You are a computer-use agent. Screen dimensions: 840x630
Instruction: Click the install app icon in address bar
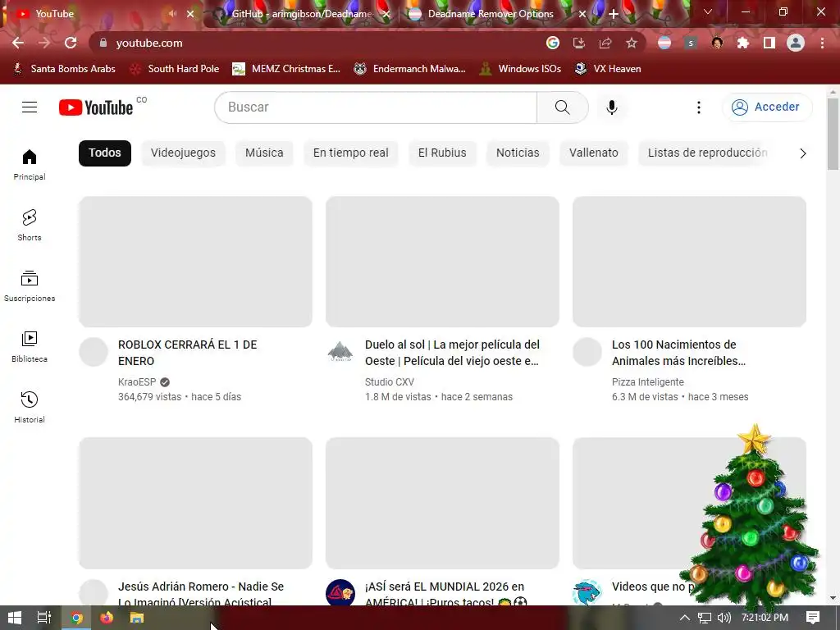pos(579,43)
